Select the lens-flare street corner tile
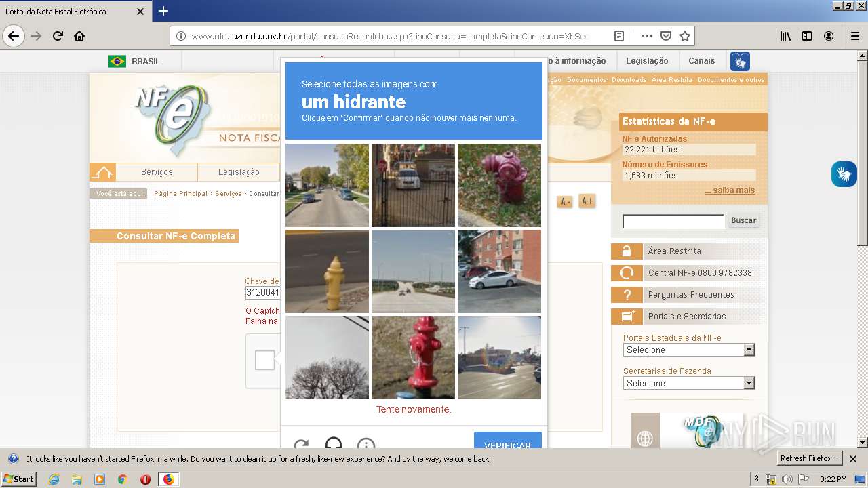This screenshot has height=488, width=868. (499, 357)
